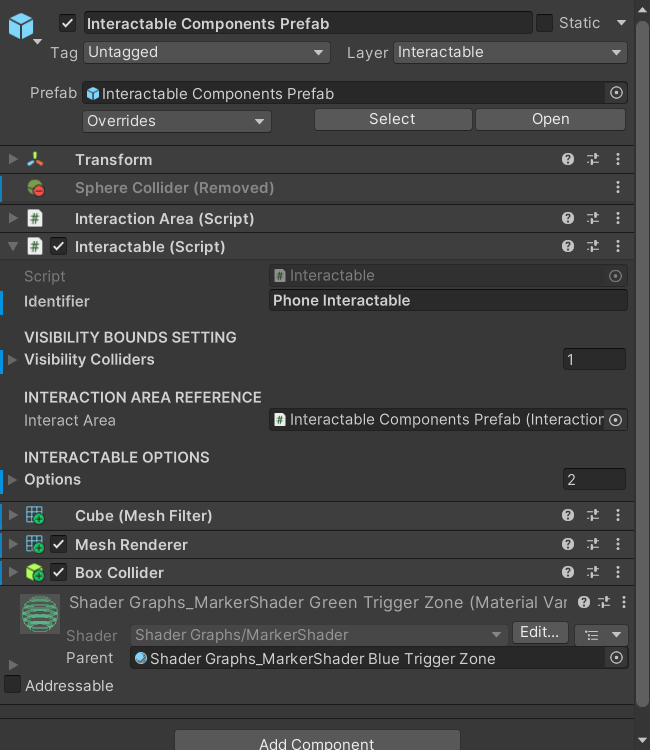Image resolution: width=650 pixels, height=750 pixels.
Task: Expand material properties foldout
Action: 13,665
